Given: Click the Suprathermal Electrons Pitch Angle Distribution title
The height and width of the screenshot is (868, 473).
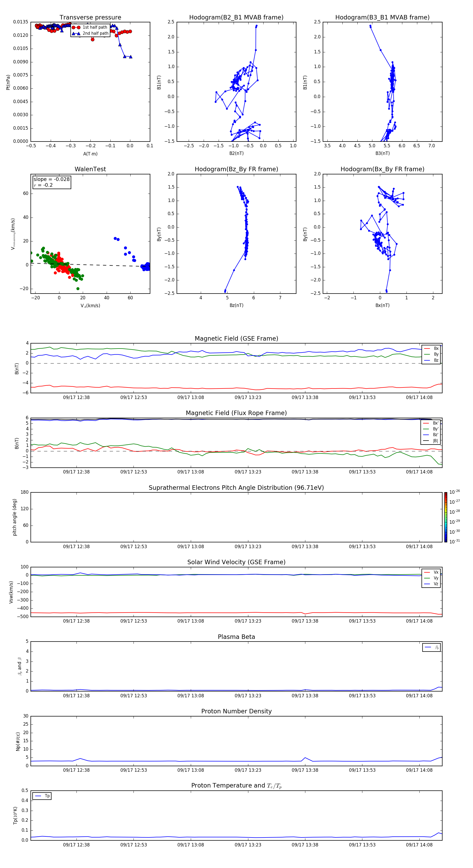Looking at the screenshot, I should 236,488.
